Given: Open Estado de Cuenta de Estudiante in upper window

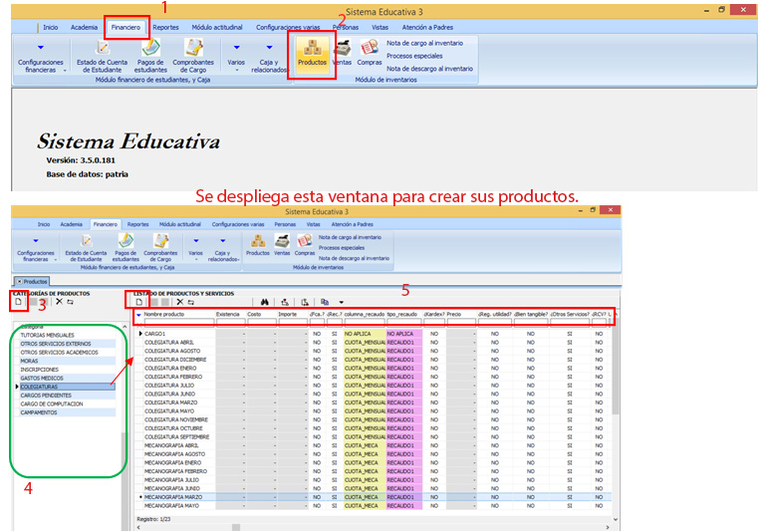Looking at the screenshot, I should click(102, 57).
